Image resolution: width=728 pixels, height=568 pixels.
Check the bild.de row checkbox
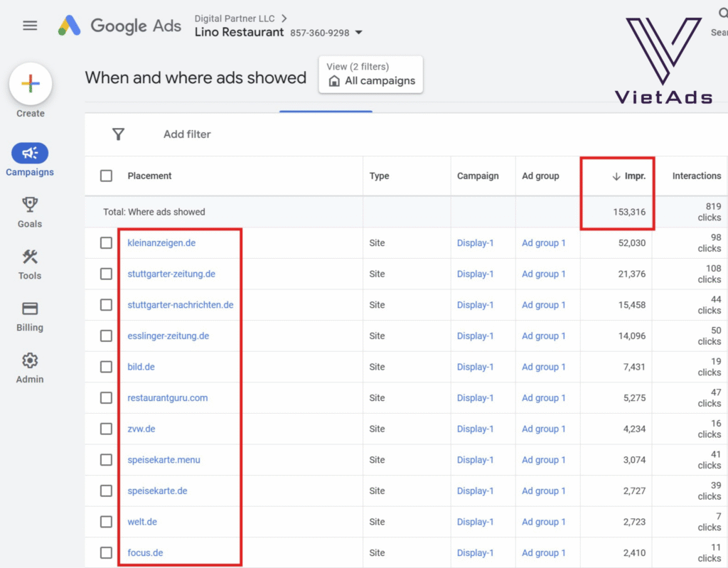107,367
